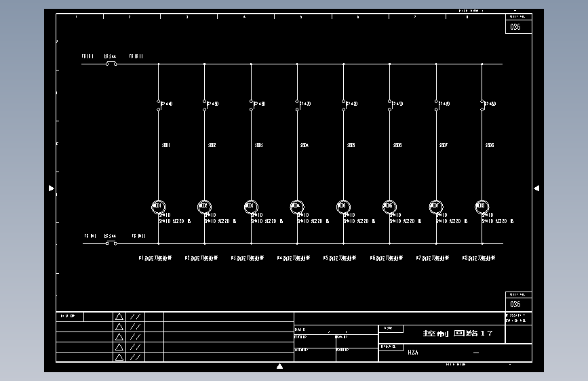This screenshot has height=381, width=588.
Task: Click the switch contact on the bottom bus line
Action: tap(111, 243)
